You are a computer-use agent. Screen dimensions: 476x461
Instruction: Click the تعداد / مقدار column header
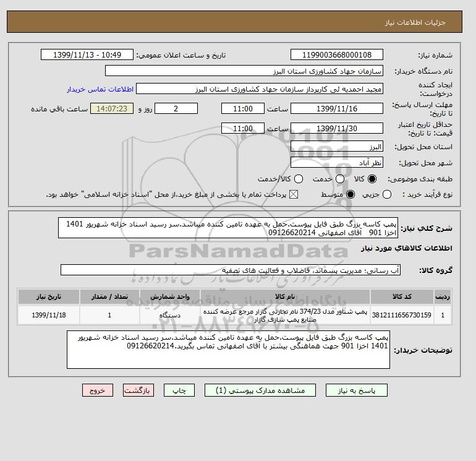[x=109, y=296]
